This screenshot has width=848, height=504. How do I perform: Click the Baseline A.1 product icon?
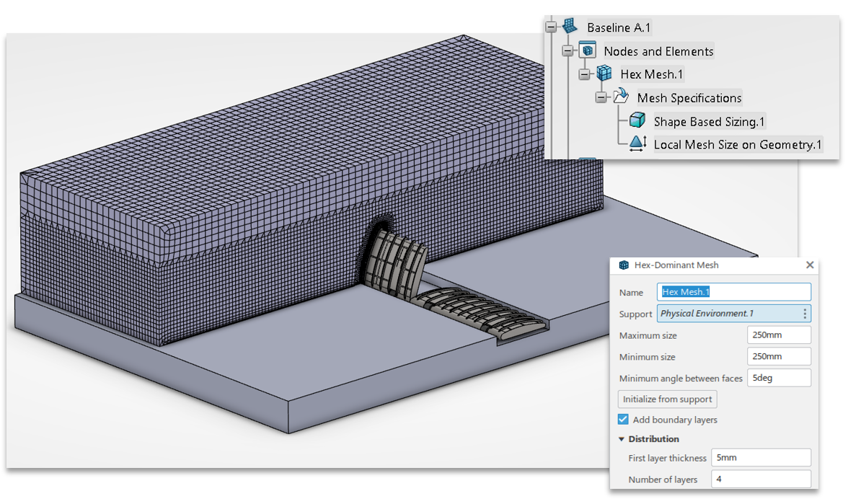[570, 27]
